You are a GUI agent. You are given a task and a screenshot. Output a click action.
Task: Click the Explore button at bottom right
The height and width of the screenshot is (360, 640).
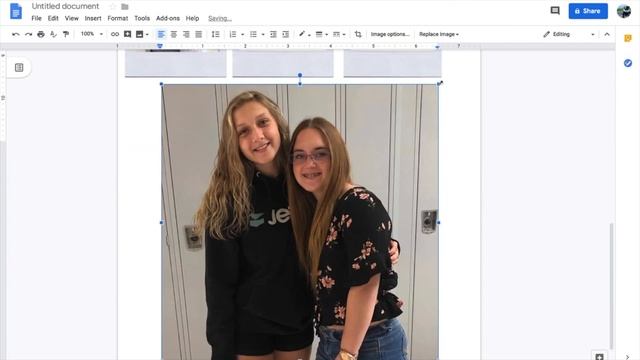pos(599,357)
